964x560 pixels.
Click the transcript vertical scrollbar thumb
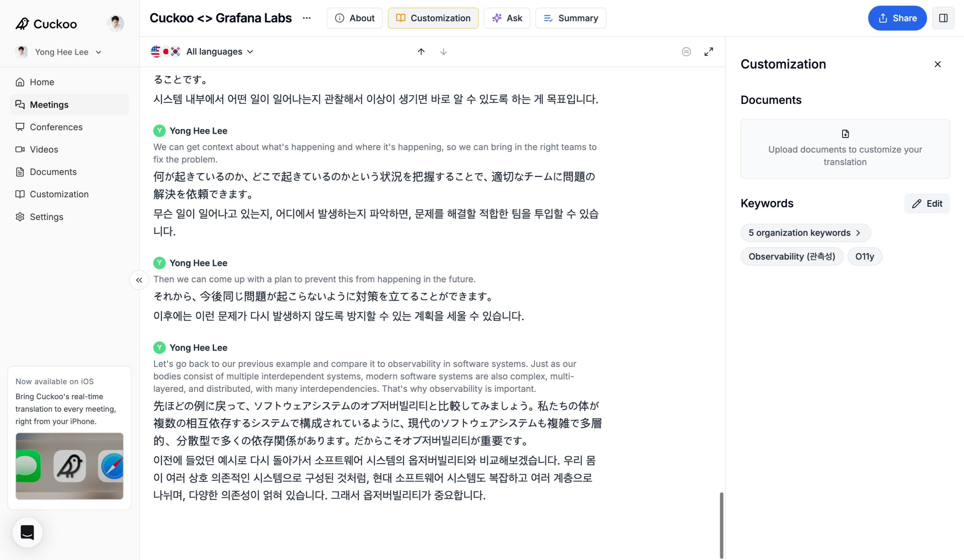pos(721,525)
